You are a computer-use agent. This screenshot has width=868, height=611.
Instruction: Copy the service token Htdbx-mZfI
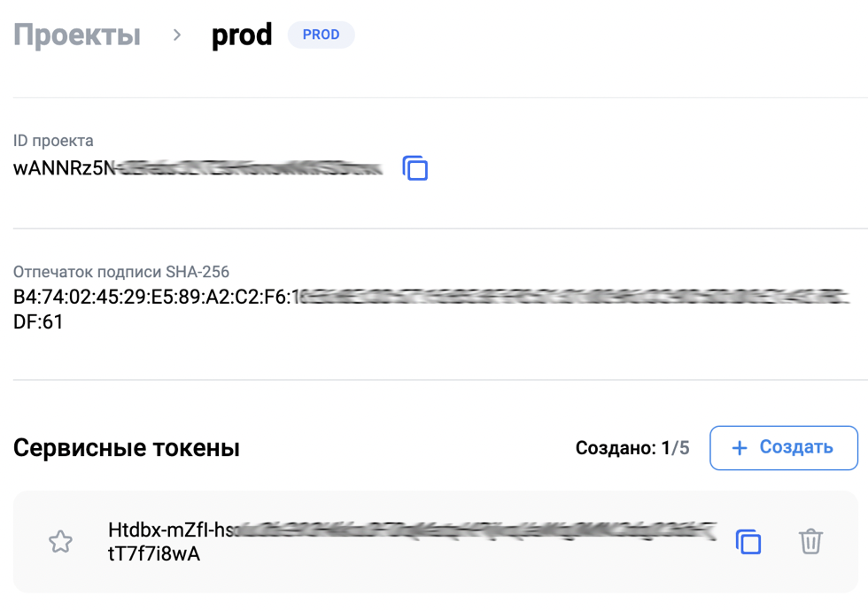click(748, 541)
